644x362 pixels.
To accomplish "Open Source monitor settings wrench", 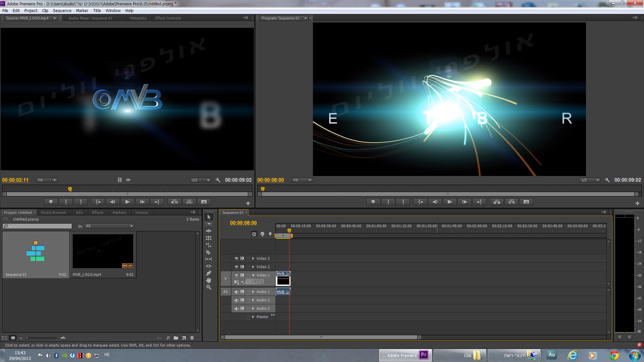I will pyautogui.click(x=218, y=180).
